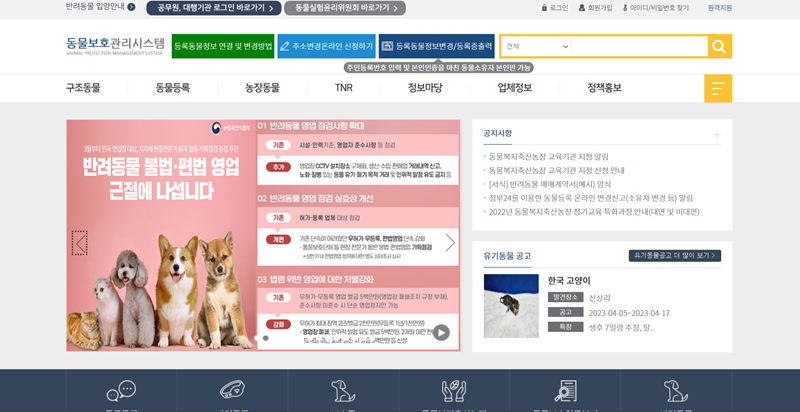Open the yellow hamburger all-menu icon
This screenshot has height=412, width=800.
pyautogui.click(x=718, y=88)
